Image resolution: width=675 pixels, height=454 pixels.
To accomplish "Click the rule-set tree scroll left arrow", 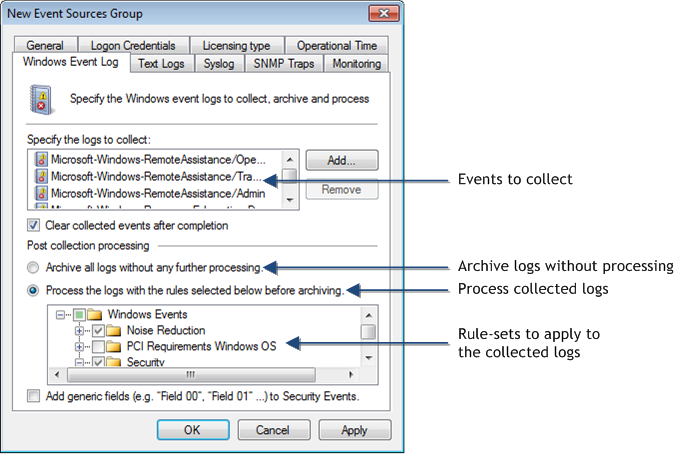I will tap(57, 375).
